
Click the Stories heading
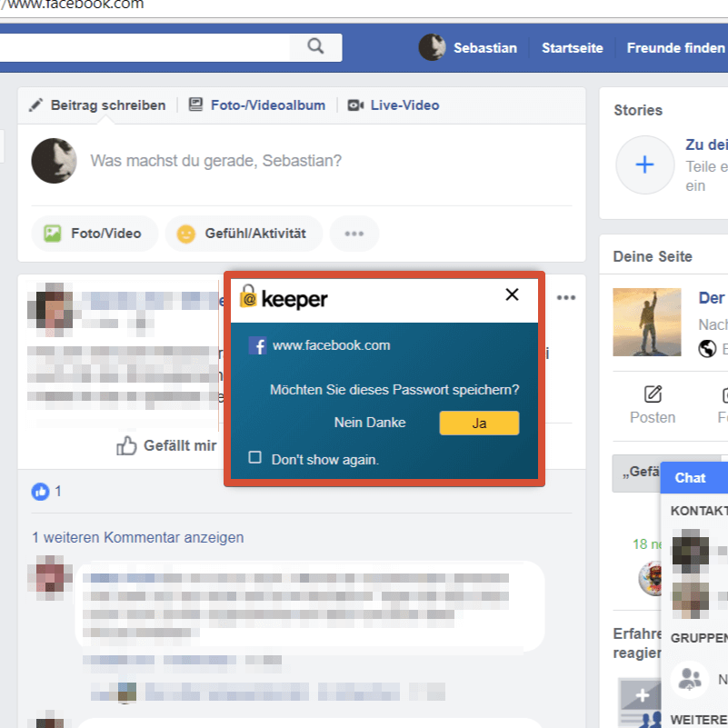(x=638, y=110)
